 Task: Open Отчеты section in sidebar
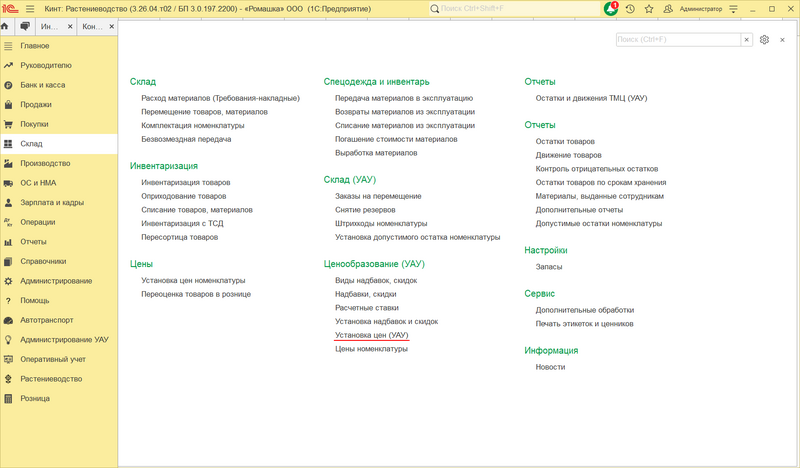tap(59, 241)
